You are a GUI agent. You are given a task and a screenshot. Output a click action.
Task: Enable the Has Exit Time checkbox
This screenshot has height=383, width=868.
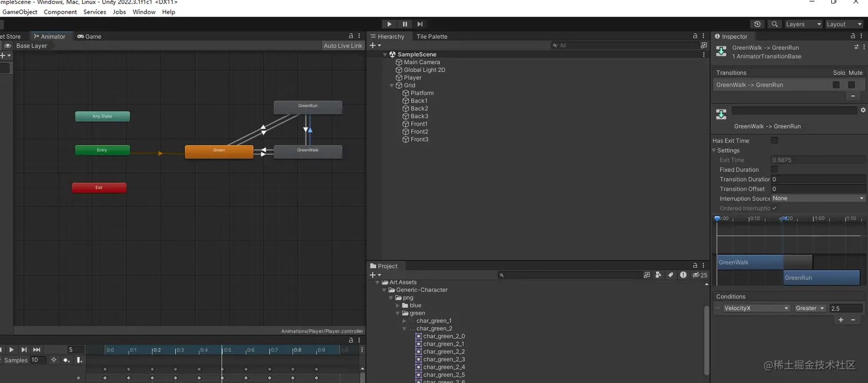774,140
